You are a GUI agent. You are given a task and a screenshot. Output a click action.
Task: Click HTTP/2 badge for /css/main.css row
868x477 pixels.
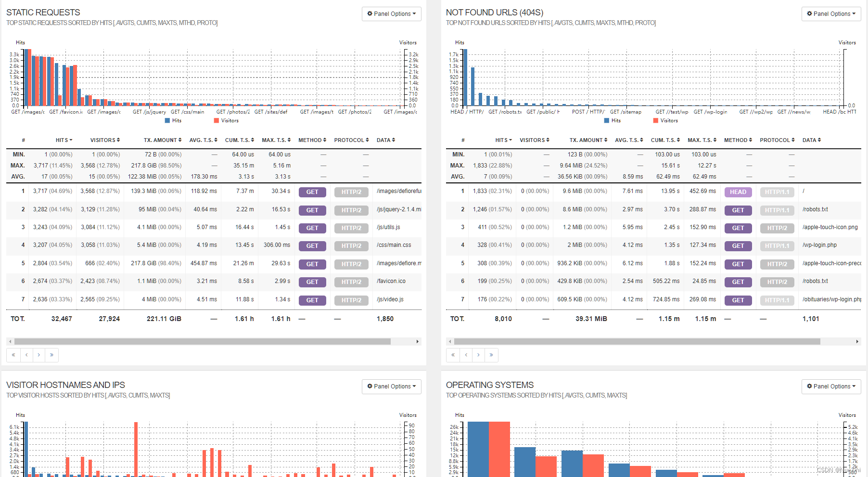[351, 246]
